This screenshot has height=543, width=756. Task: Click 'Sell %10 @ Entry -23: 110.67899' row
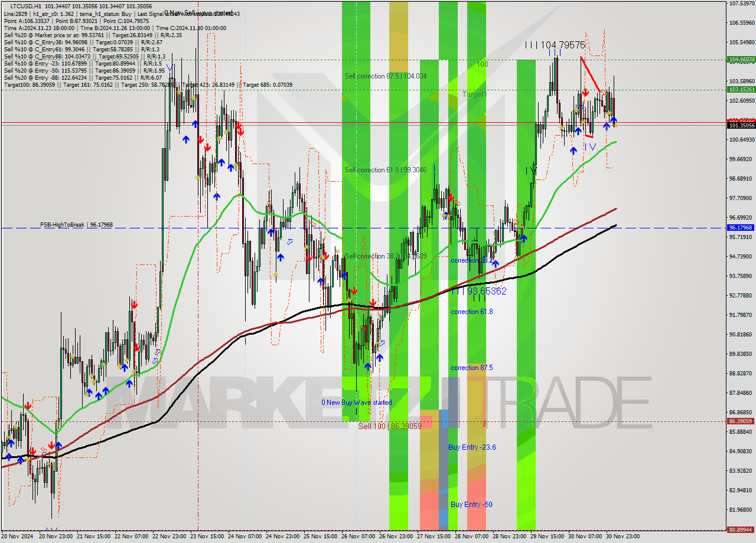tap(83, 63)
